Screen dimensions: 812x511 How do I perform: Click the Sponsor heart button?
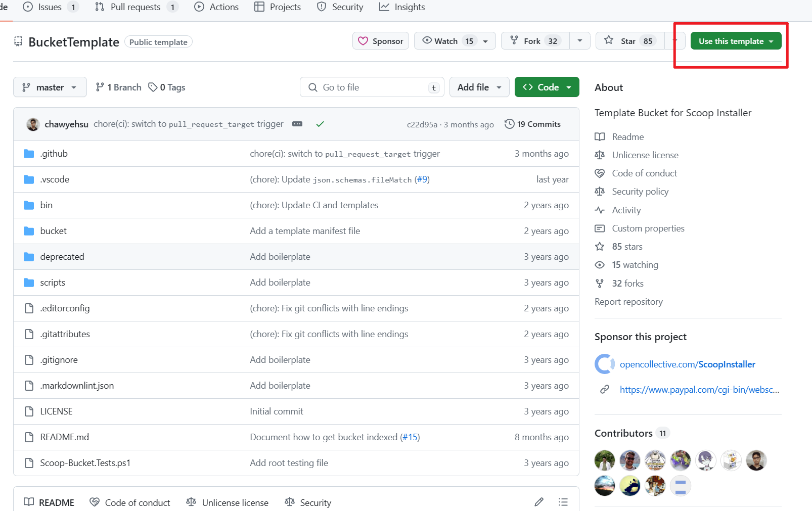pyautogui.click(x=381, y=41)
